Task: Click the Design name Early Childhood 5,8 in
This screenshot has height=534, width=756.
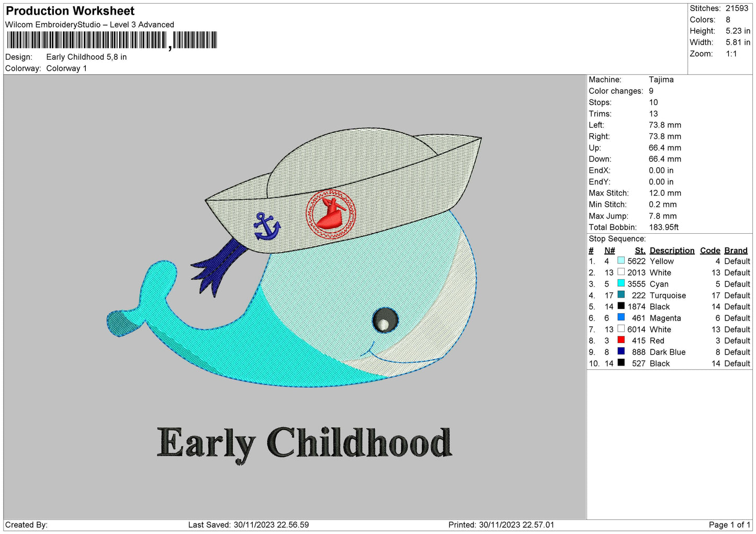Action: (x=86, y=57)
